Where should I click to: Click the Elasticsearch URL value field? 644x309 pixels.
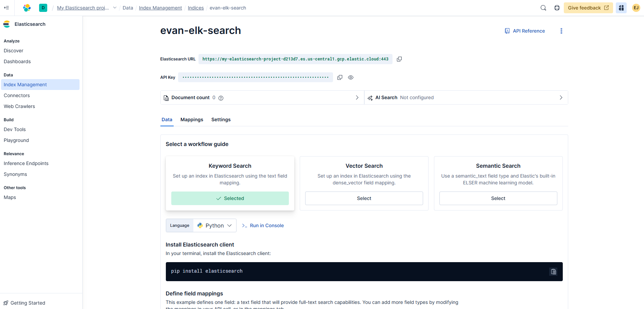(x=295, y=59)
